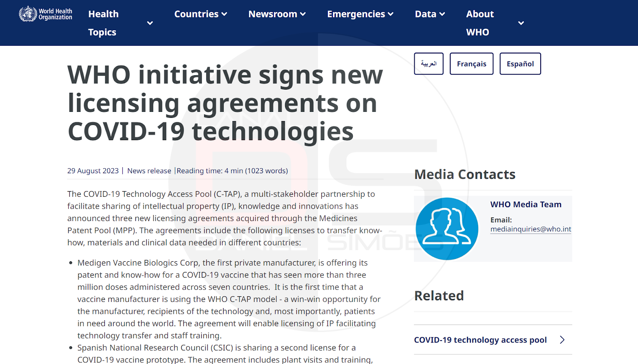Switch page language to Français
The height and width of the screenshot is (364, 638).
(x=471, y=64)
